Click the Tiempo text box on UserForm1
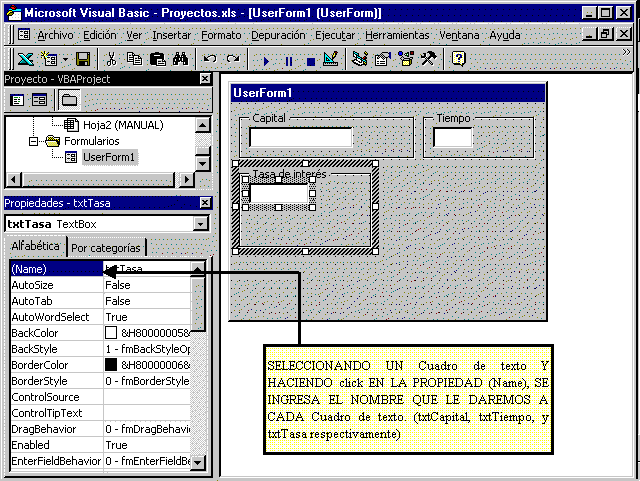This screenshot has height=481, width=640. 452,137
